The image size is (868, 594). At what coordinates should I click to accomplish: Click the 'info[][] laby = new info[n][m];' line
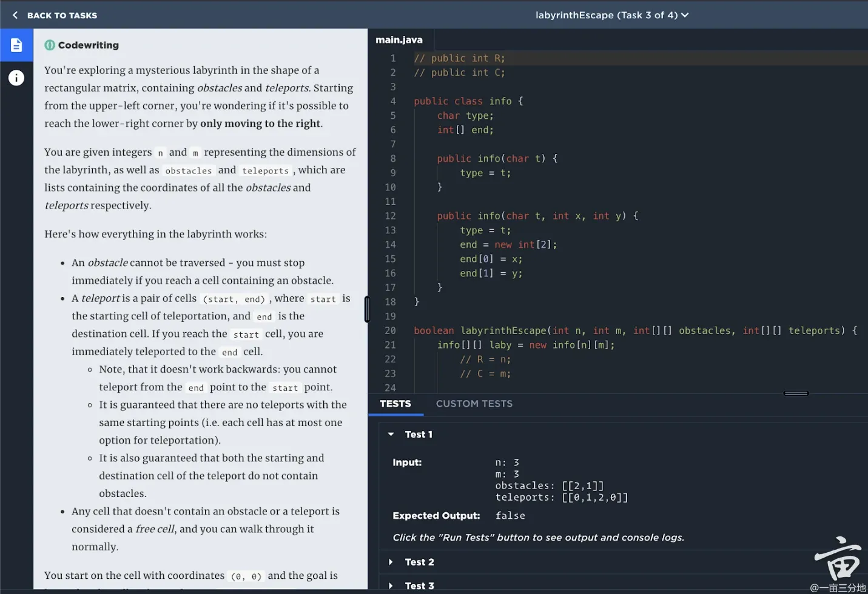pos(526,345)
